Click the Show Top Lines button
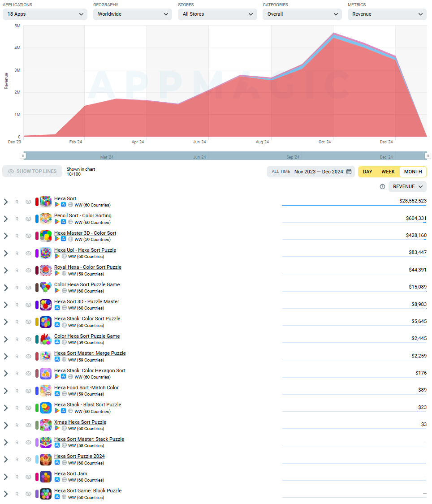Viewport: 432px width, 504px height. (32, 171)
